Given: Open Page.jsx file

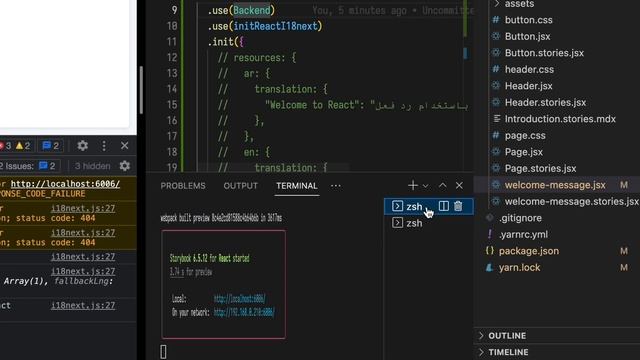Looking at the screenshot, I should click(x=524, y=152).
